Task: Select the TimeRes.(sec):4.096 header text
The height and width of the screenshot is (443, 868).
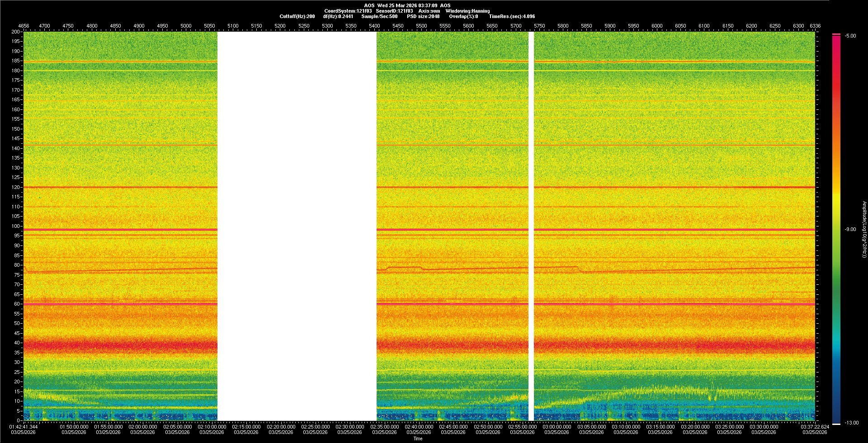Action: tap(511, 16)
